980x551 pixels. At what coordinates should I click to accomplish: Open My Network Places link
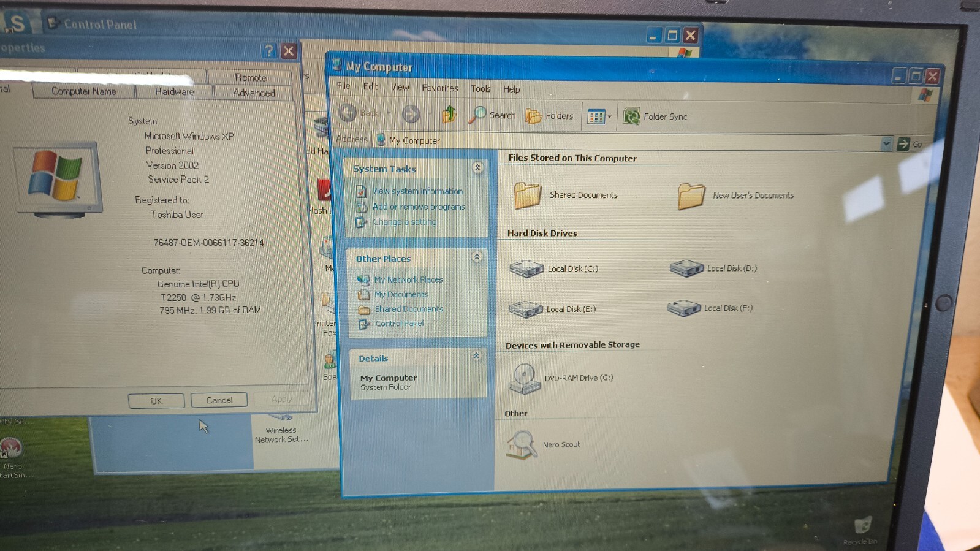(x=408, y=279)
